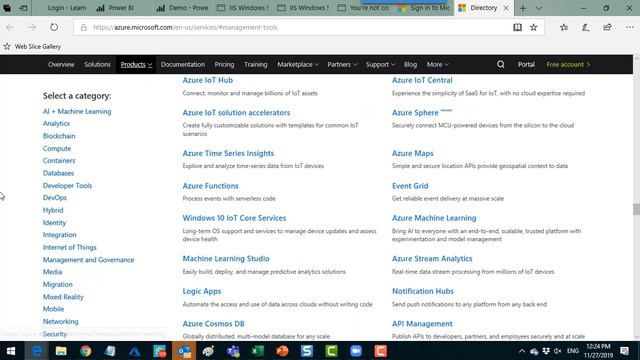Open Microsoft Edge from the taskbar
Viewport: 640px width, 360px height.
point(37,351)
